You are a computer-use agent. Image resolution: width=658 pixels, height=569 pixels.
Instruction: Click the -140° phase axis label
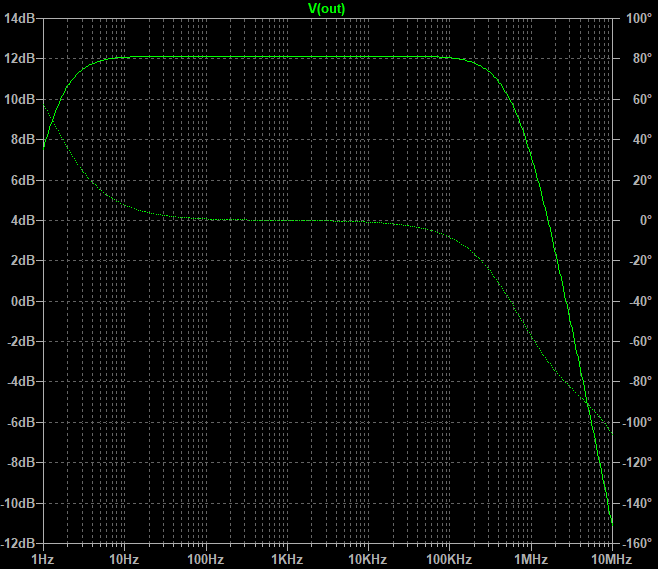(x=637, y=503)
